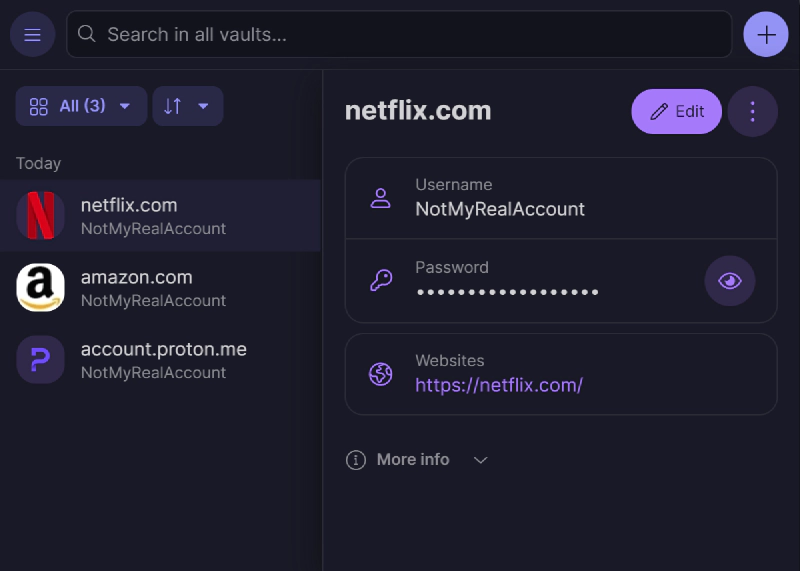The height and width of the screenshot is (571, 800).
Task: Click the globe icon beside Websites
Action: [x=380, y=374]
